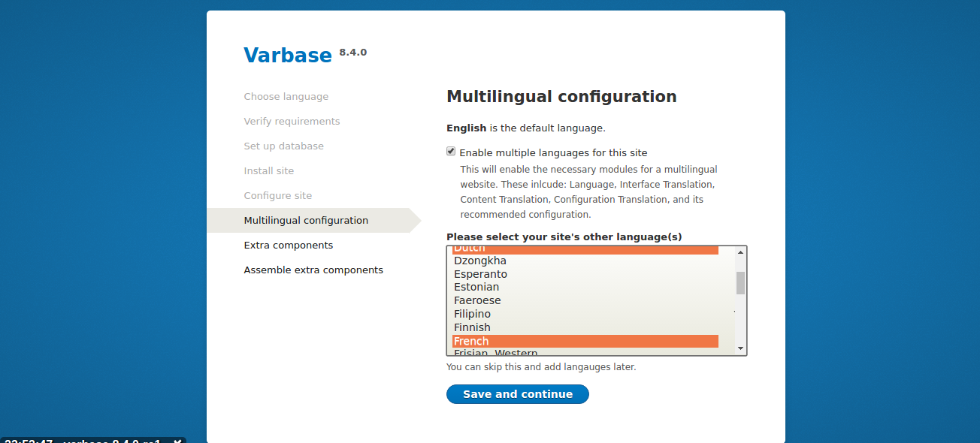
Task: Open the Assemble extra components step
Action: (x=313, y=270)
